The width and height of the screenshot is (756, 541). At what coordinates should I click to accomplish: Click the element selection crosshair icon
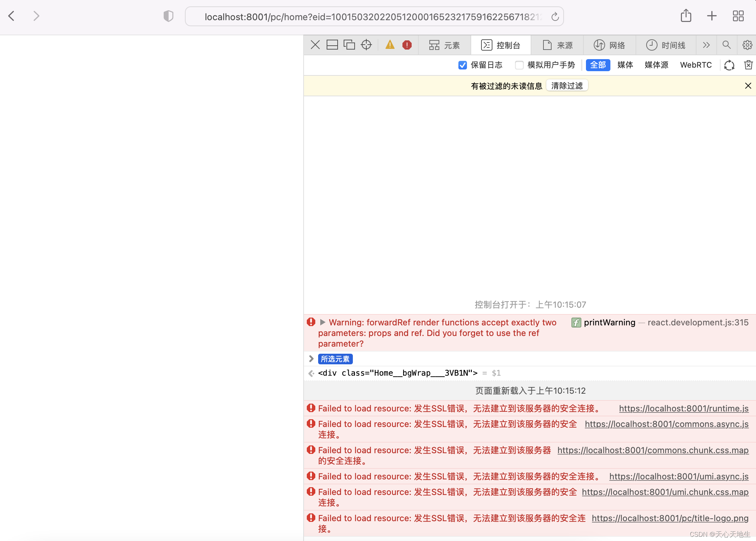point(366,45)
